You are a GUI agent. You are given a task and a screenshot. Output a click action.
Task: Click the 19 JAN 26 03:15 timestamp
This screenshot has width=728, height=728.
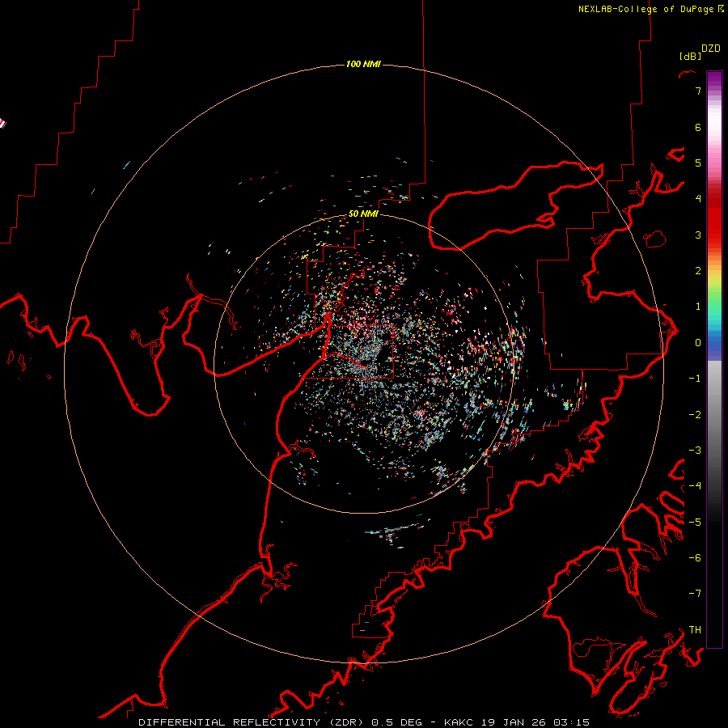535,722
